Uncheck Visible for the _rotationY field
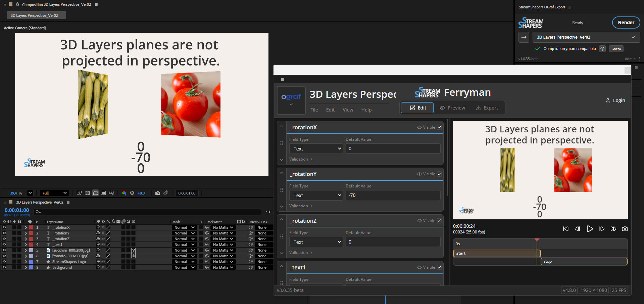644x304 pixels. click(439, 174)
